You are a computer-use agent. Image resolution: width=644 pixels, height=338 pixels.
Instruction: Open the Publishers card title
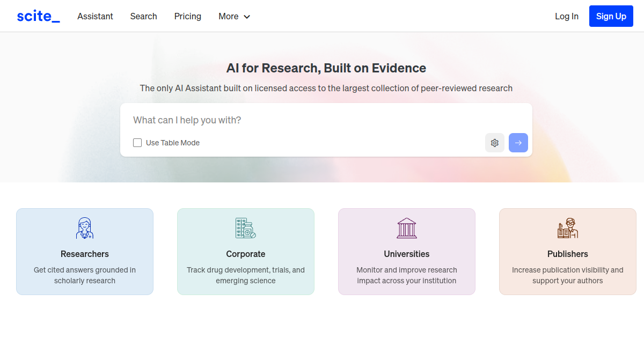(x=568, y=254)
